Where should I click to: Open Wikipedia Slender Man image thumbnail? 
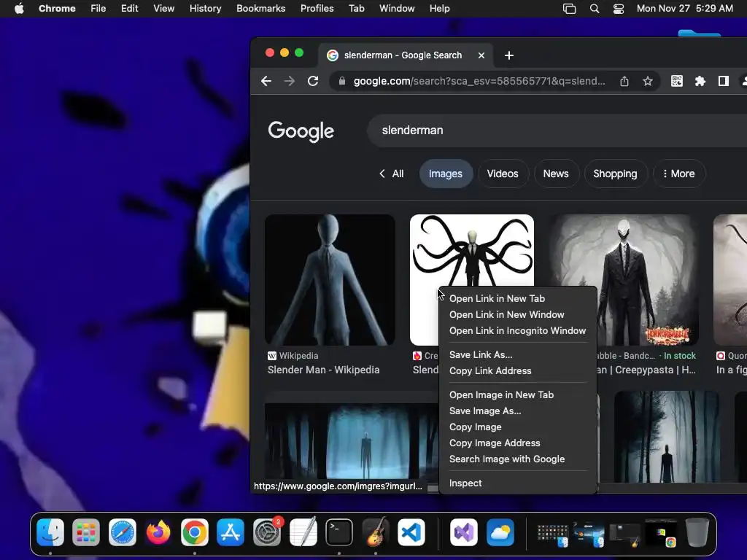[x=330, y=280]
